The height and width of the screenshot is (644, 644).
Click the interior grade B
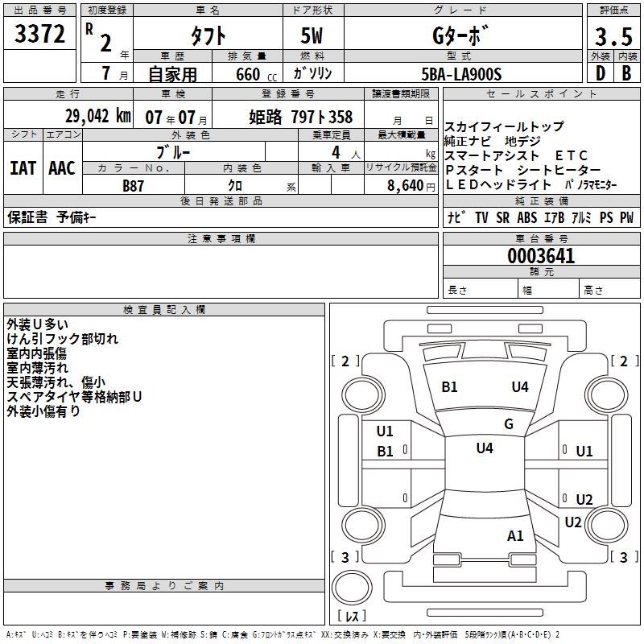626,73
